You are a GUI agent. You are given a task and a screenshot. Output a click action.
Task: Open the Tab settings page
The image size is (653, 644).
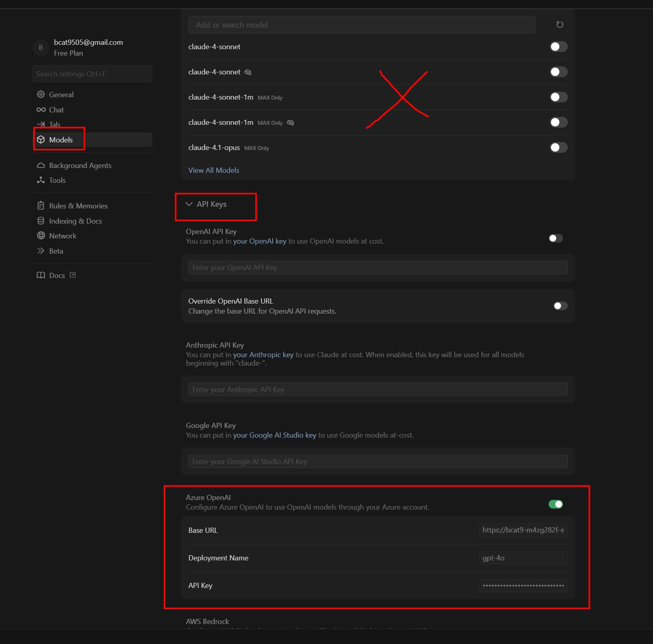pyautogui.click(x=92, y=124)
